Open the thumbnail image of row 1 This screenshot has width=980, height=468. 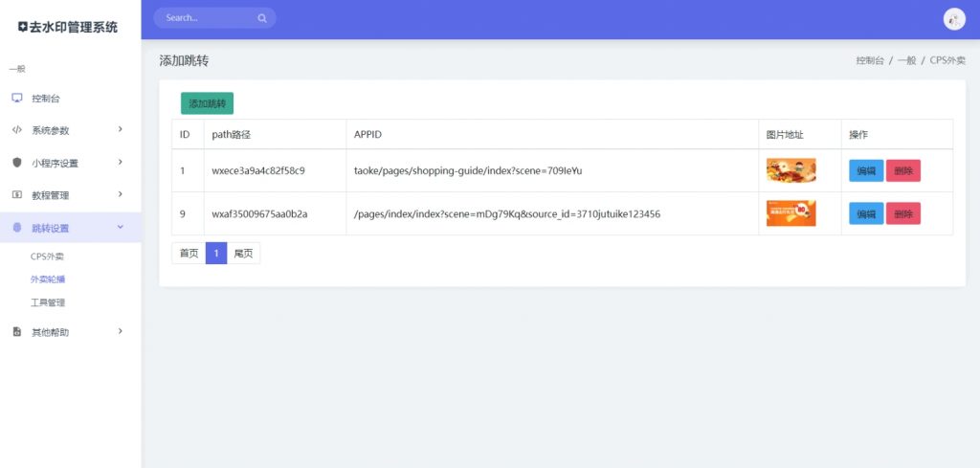point(791,170)
